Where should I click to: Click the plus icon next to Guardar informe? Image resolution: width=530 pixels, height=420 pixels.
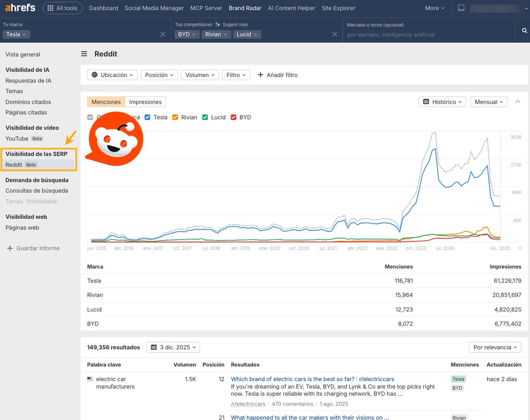pyautogui.click(x=10, y=248)
